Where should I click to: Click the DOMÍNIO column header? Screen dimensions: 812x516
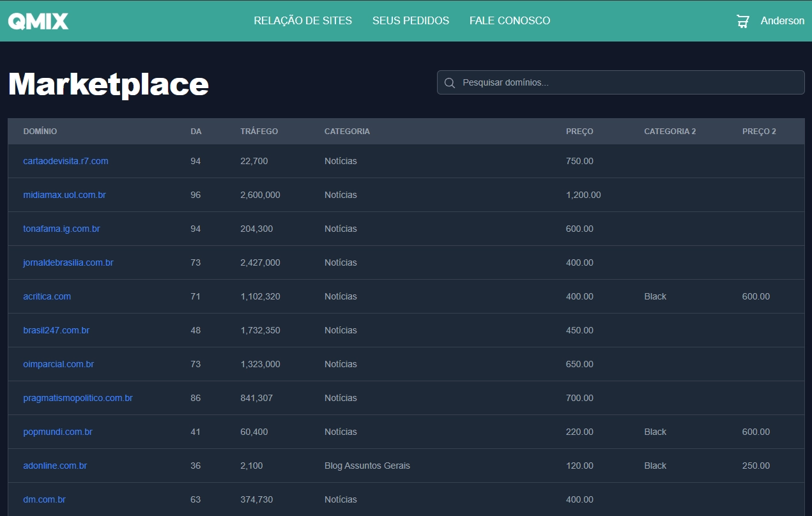click(x=40, y=132)
